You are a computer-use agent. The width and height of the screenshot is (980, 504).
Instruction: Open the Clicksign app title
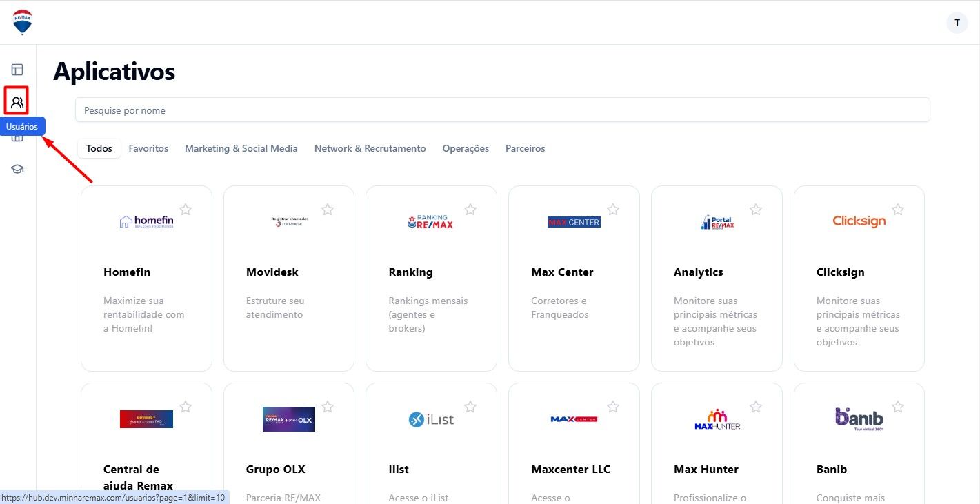pyautogui.click(x=840, y=272)
